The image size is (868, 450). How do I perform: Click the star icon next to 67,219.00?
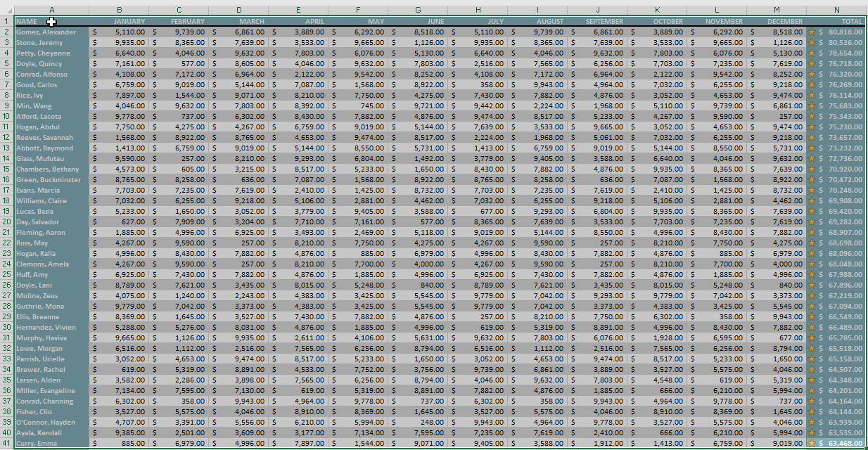point(812,296)
